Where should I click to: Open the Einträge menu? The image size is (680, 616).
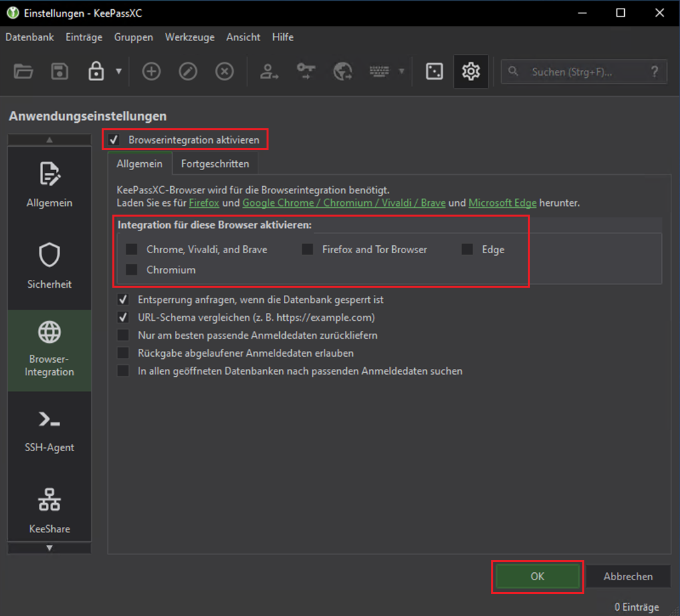click(84, 37)
